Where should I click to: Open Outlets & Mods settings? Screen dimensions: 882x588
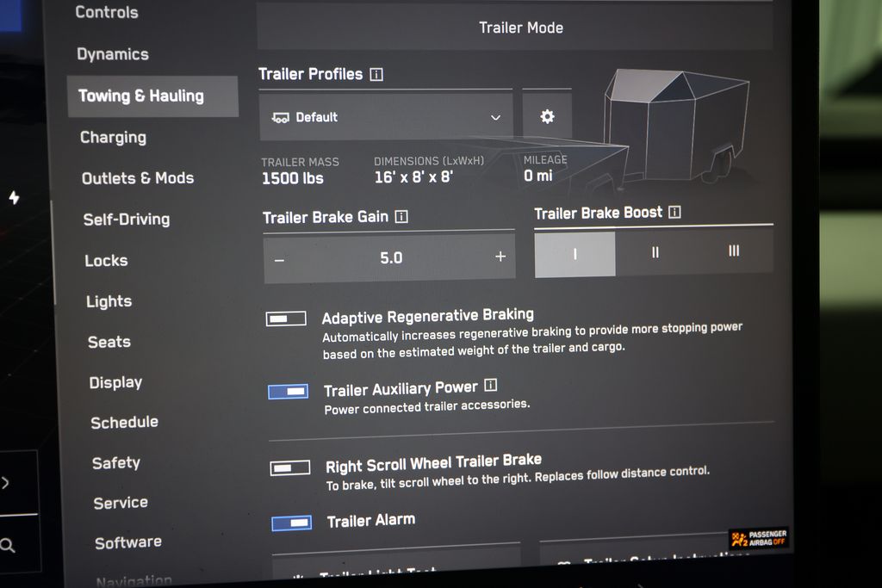point(138,178)
